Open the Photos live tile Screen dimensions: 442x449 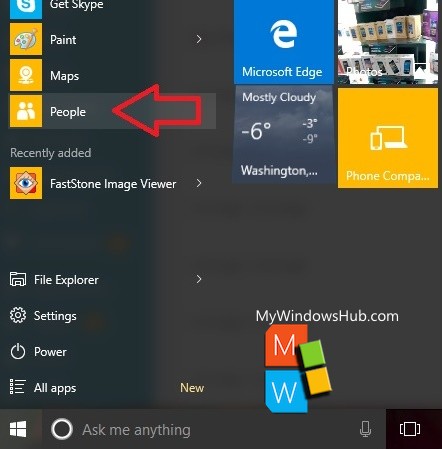click(x=388, y=41)
